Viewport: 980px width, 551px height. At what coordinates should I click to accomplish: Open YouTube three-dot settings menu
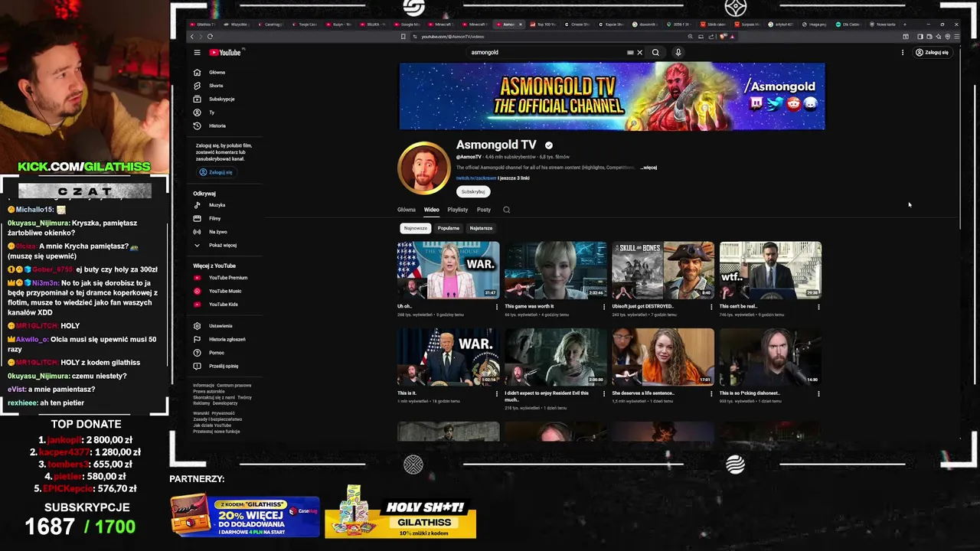click(x=903, y=53)
